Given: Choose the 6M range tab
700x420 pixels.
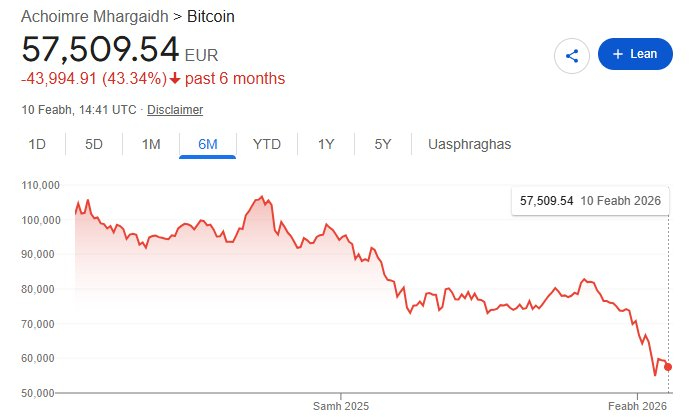Looking at the screenshot, I should [208, 144].
